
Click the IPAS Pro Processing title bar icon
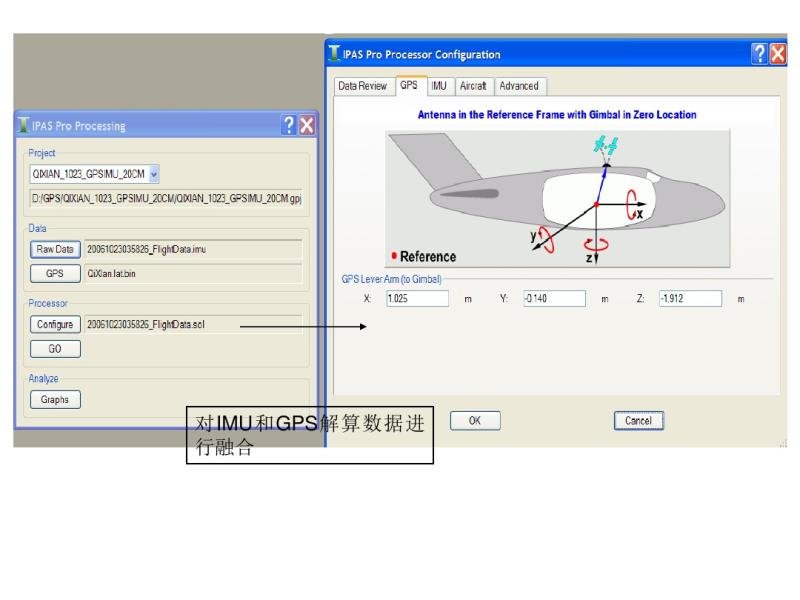[23, 125]
